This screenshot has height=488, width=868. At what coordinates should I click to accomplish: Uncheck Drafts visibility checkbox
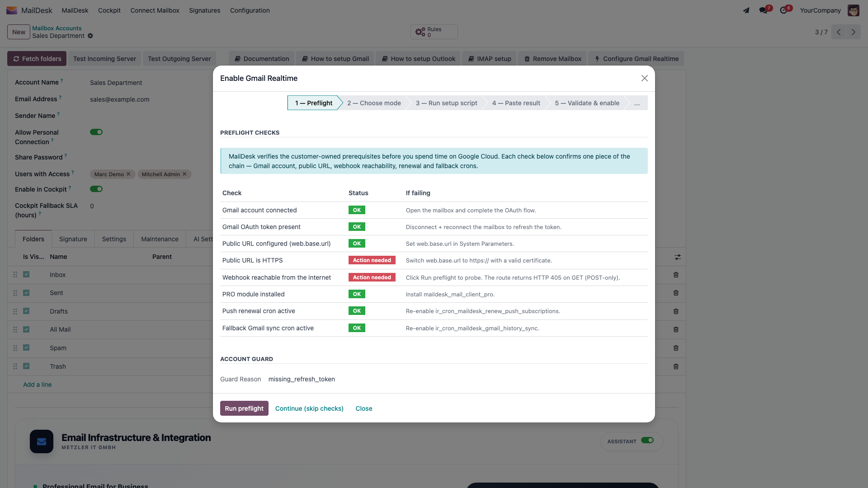click(x=26, y=311)
